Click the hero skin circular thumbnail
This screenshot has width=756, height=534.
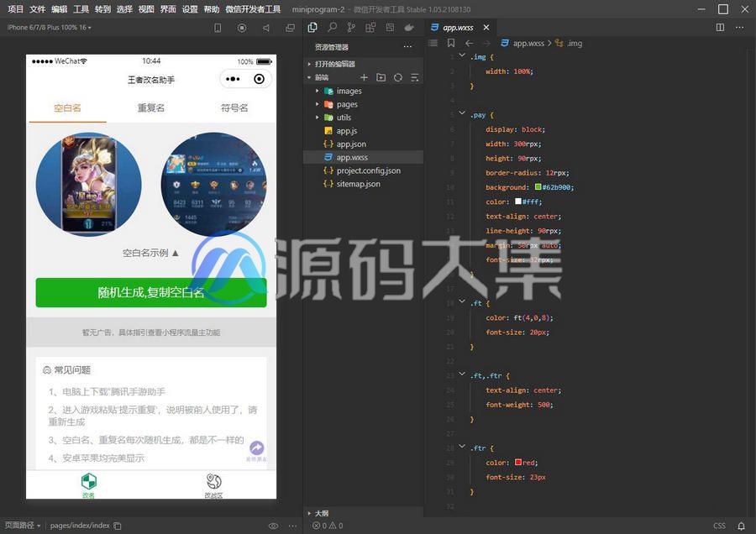click(x=89, y=185)
